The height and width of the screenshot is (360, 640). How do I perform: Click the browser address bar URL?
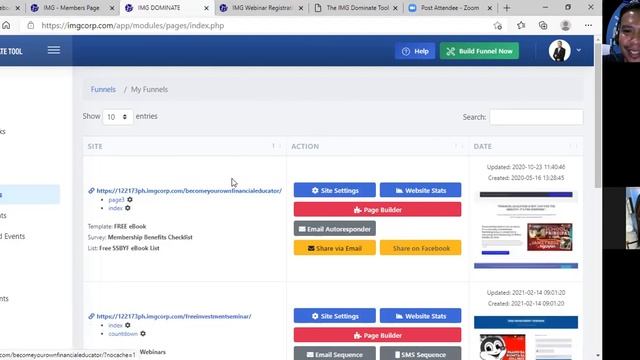click(x=133, y=25)
